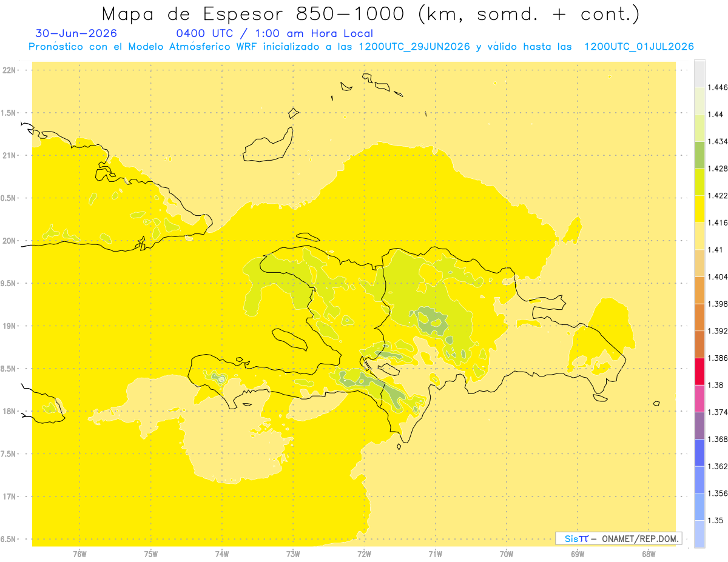Click the colorbar value '1.38'

pyautogui.click(x=716, y=385)
